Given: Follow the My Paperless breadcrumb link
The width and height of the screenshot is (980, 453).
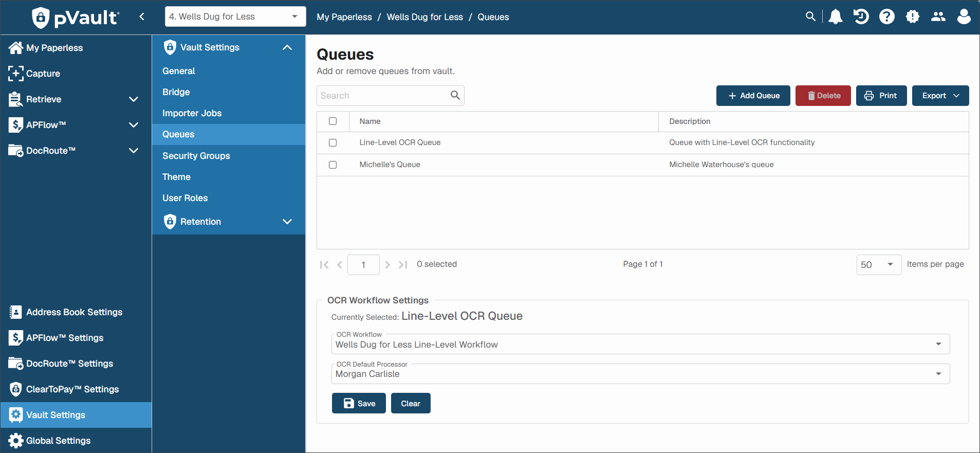Looking at the screenshot, I should 344,17.
